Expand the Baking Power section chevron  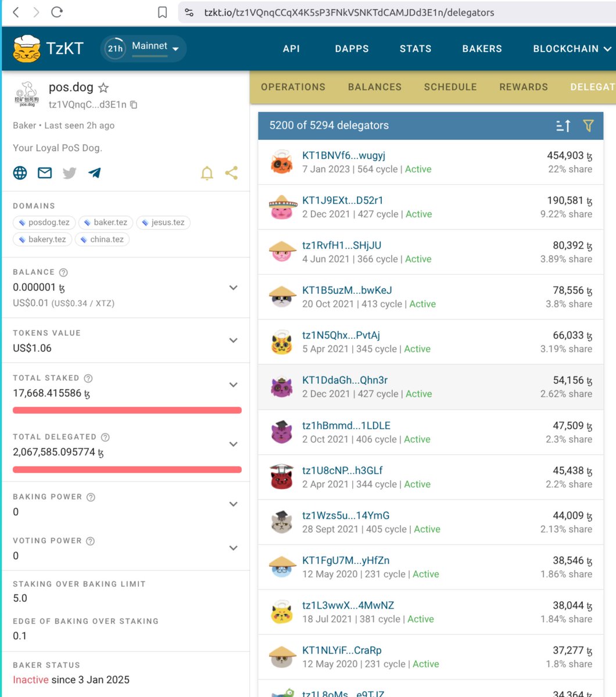point(233,504)
